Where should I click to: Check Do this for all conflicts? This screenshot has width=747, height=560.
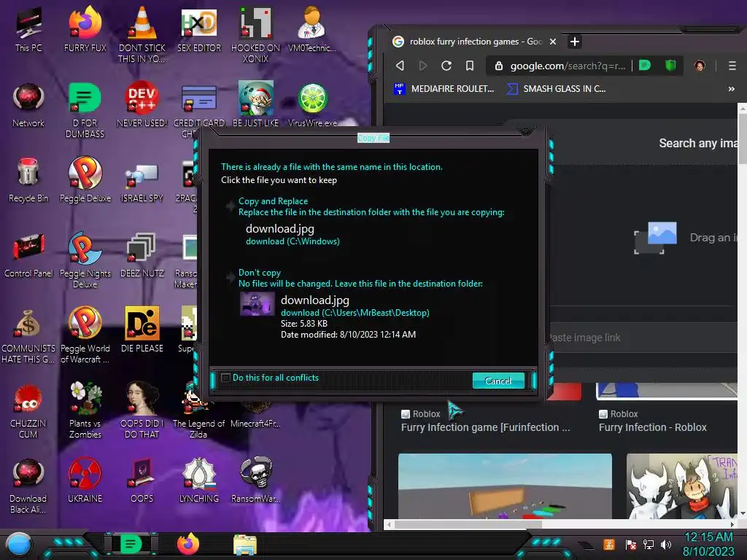pyautogui.click(x=226, y=378)
